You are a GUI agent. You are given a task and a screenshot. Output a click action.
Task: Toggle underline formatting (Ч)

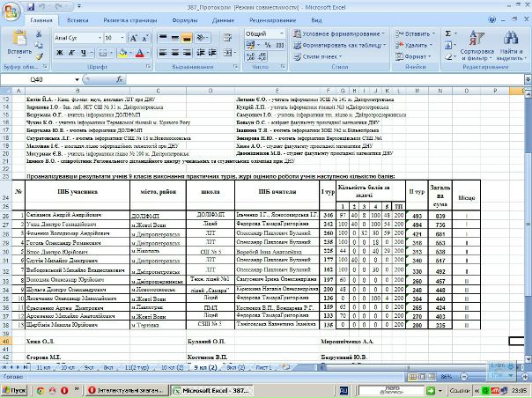[x=80, y=54]
